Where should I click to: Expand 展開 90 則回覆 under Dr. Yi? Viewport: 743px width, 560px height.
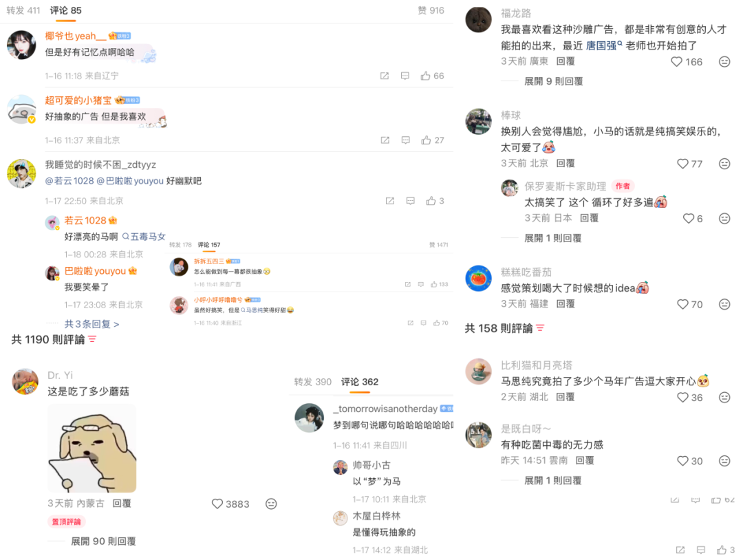[103, 541]
